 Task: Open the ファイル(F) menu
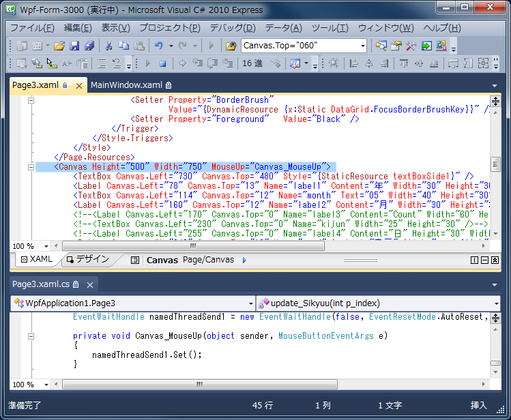(32, 28)
